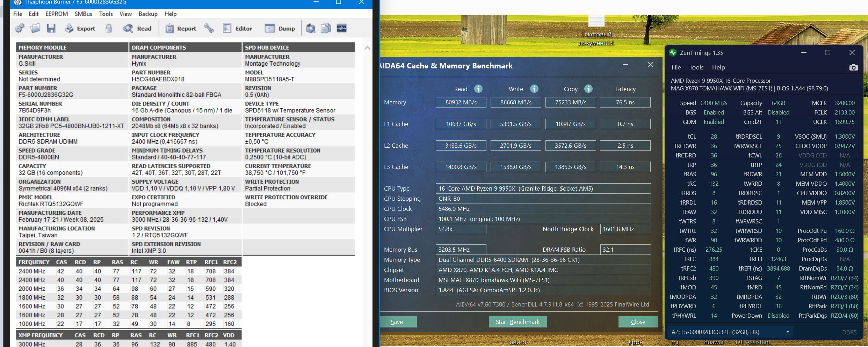The height and width of the screenshot is (347, 868).
Task: Click the SPD HUB DEVICE column header
Action: pos(298,47)
